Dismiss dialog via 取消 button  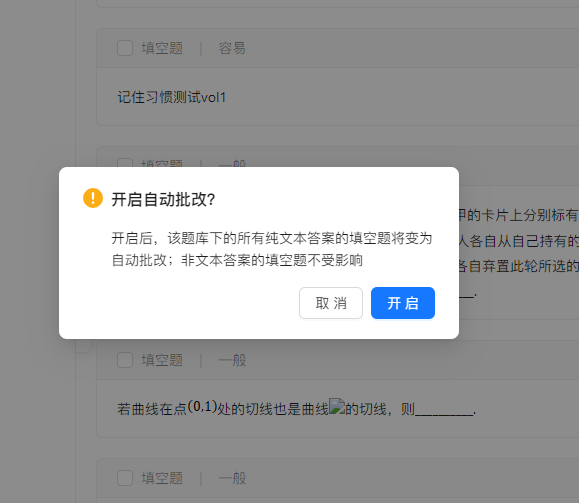click(331, 303)
